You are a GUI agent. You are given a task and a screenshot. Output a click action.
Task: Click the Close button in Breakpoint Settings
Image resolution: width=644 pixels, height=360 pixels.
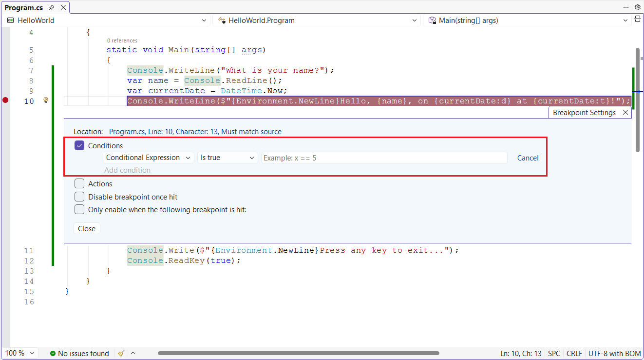(87, 228)
